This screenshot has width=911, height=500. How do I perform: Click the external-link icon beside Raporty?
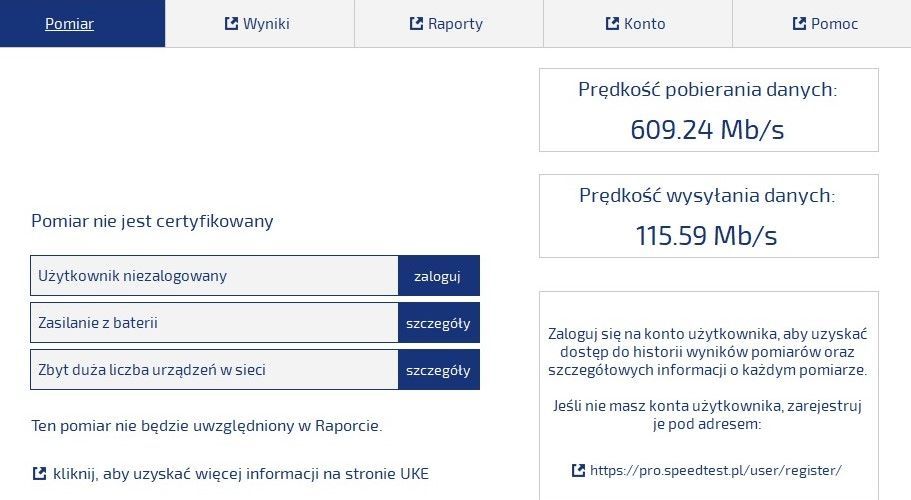417,23
